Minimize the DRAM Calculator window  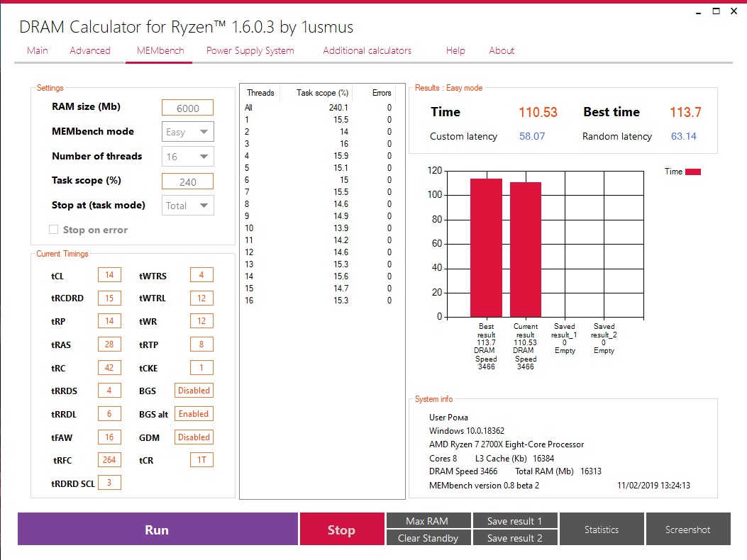coord(699,11)
